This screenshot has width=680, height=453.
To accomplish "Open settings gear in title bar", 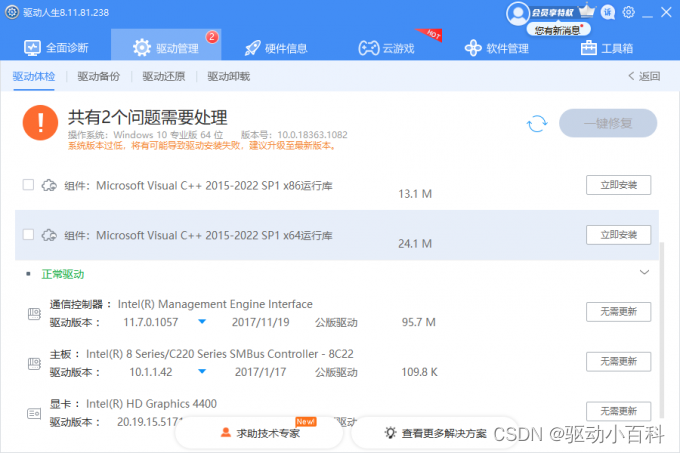I will 628,12.
